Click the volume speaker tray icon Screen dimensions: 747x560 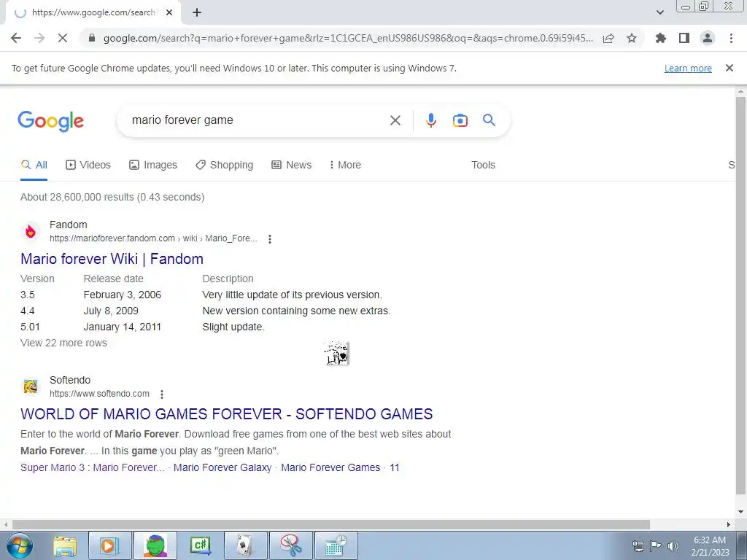673,545
